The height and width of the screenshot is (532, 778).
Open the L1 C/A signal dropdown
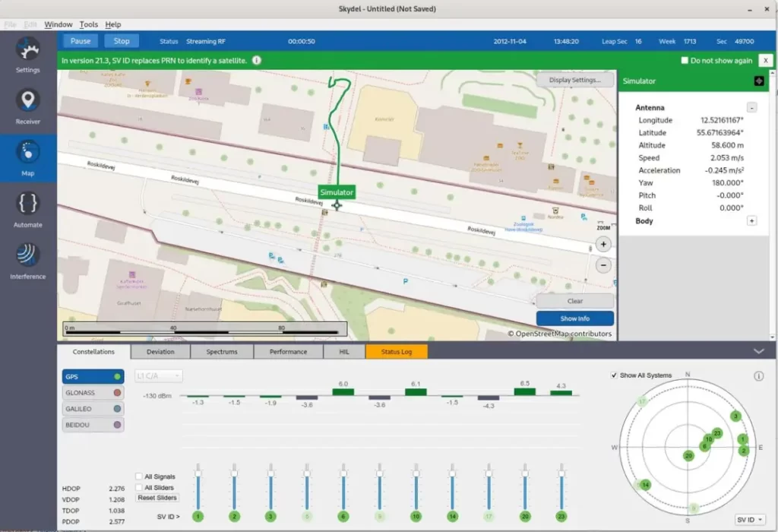(x=158, y=375)
